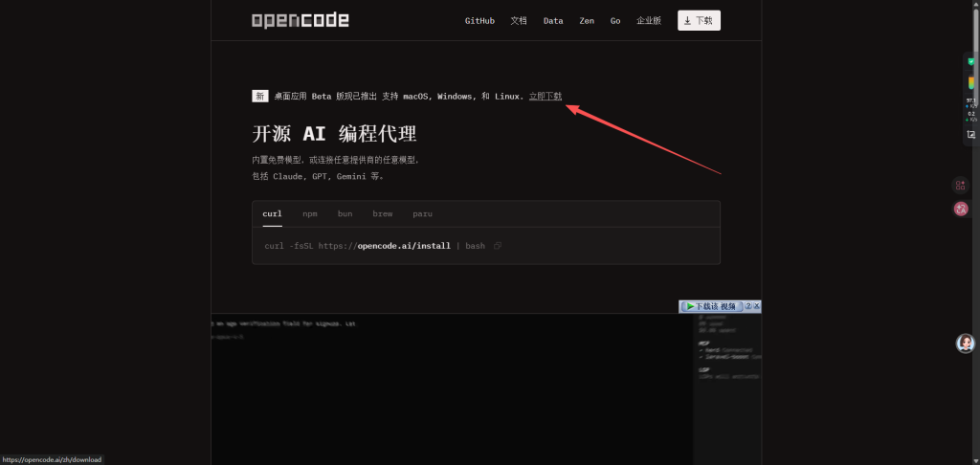Click the 下载 download button

tap(699, 21)
